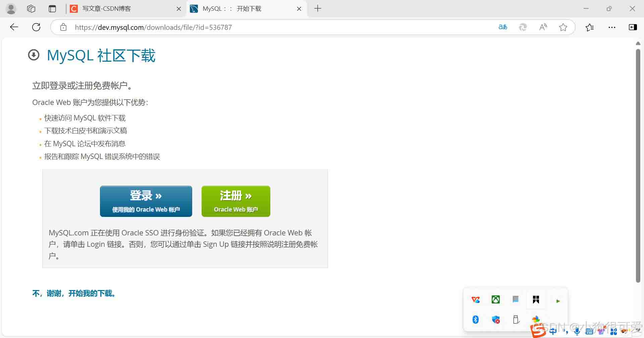The image size is (644, 338).
Task: Click text 快速访问 MySQL 软件下载
Action: pos(85,118)
